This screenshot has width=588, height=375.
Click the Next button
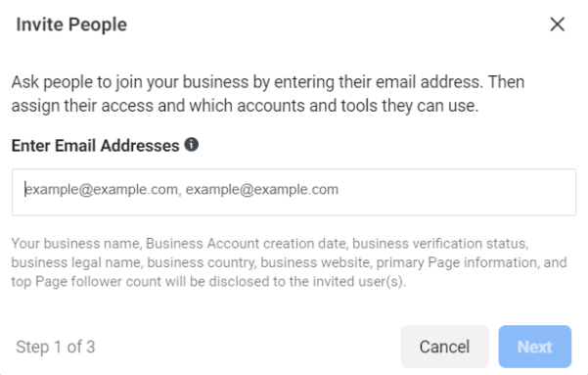tap(535, 347)
